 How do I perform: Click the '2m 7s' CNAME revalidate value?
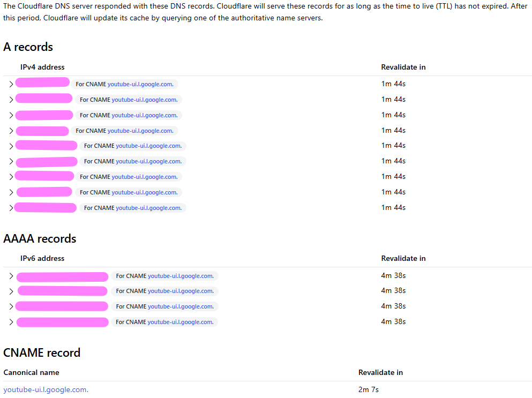[x=369, y=390]
